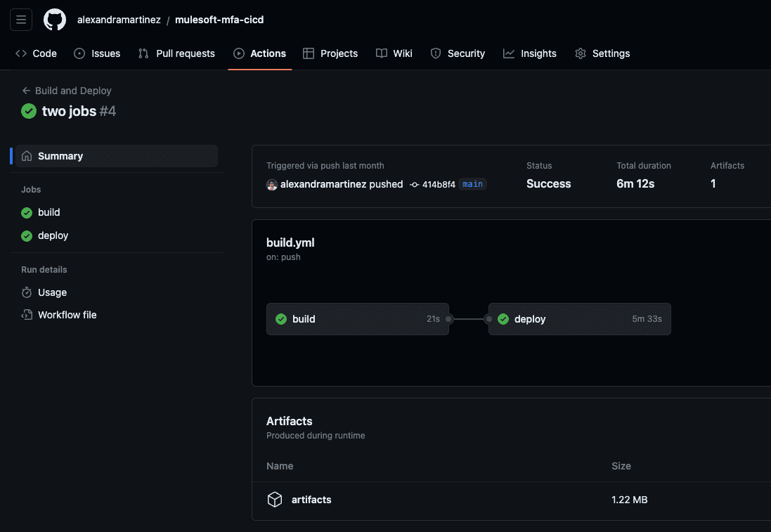Click the Settings gear icon
771x532 pixels.
tap(581, 53)
